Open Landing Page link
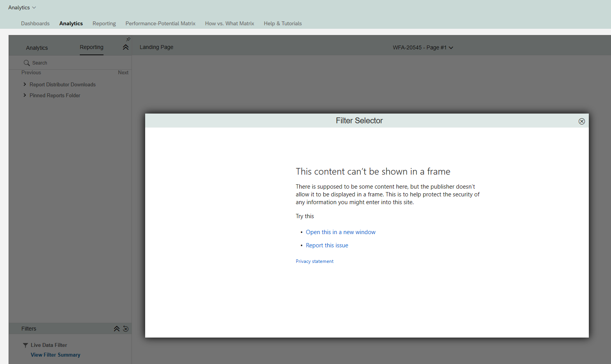This screenshot has width=611, height=364. coord(156,47)
